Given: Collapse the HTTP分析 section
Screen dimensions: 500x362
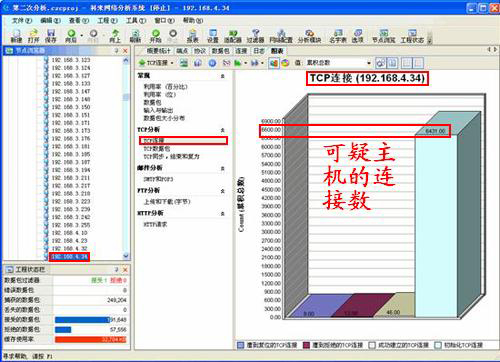Looking at the screenshot, I should tap(223, 214).
